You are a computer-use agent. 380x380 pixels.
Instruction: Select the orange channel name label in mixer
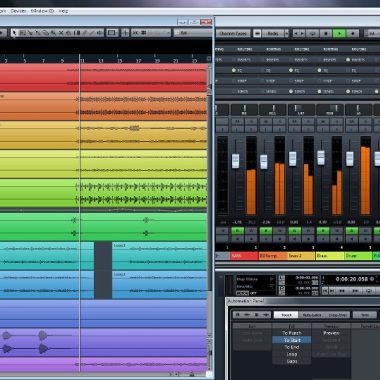pyautogui.click(x=273, y=256)
